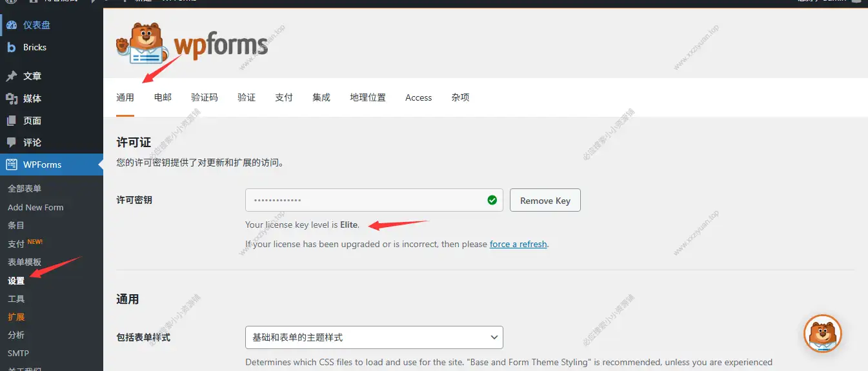Switch to the 通用 settings tab

pyautogui.click(x=125, y=97)
